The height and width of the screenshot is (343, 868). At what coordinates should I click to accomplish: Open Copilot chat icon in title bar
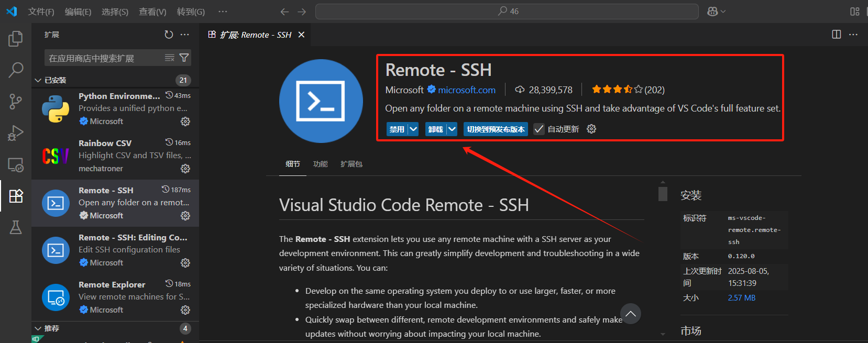pos(712,12)
